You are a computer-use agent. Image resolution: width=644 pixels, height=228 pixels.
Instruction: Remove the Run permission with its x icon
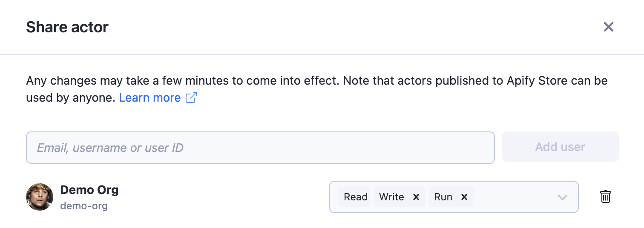click(464, 197)
